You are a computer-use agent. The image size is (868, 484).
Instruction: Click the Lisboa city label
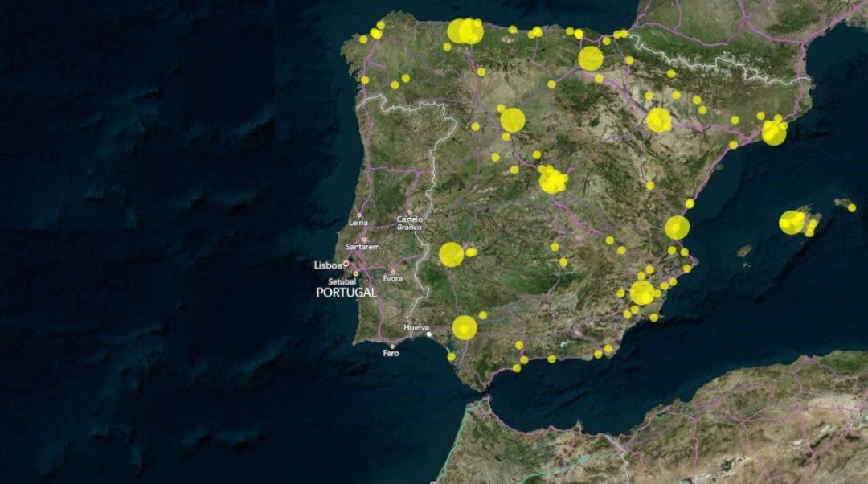pos(330,265)
